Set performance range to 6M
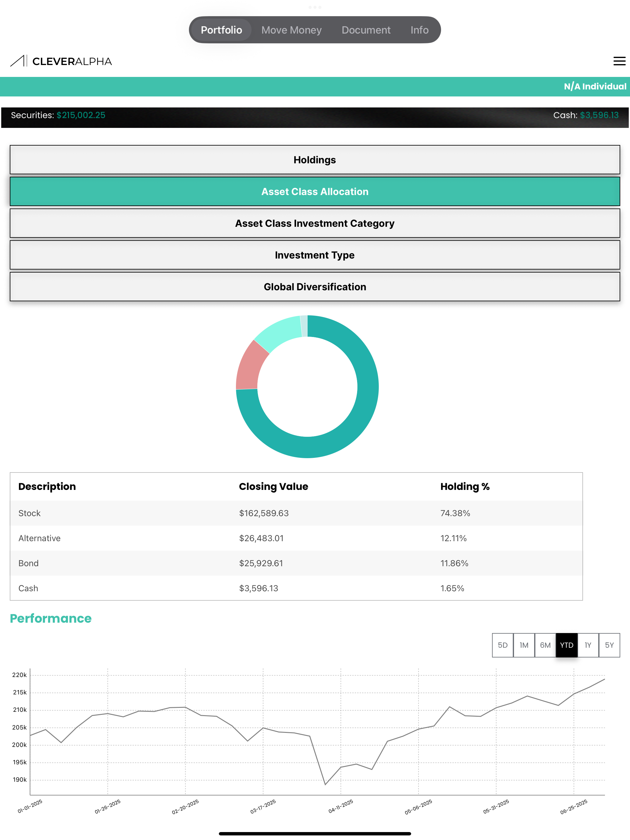Viewport: 630px width, 840px height. (545, 645)
